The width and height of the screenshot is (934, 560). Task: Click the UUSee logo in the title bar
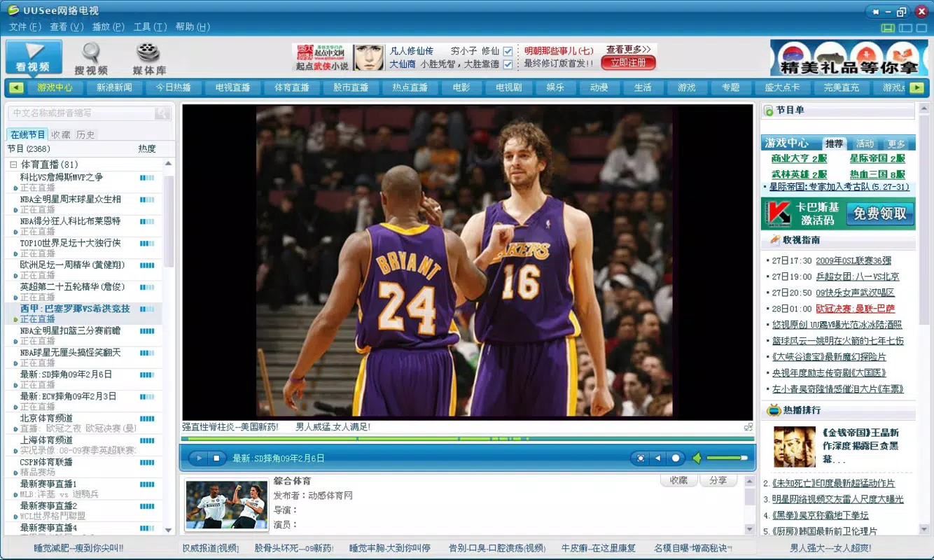point(13,10)
